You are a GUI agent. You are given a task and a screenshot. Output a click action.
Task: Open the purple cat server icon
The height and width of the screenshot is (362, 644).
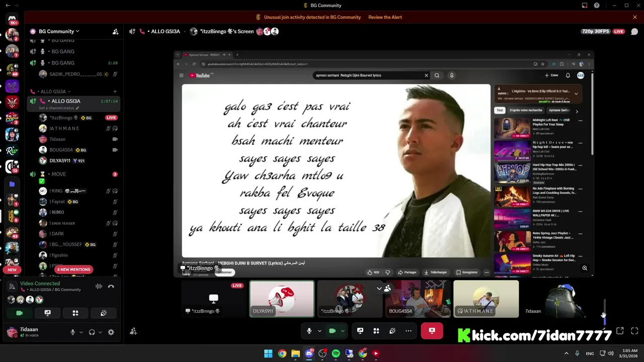click(12, 86)
